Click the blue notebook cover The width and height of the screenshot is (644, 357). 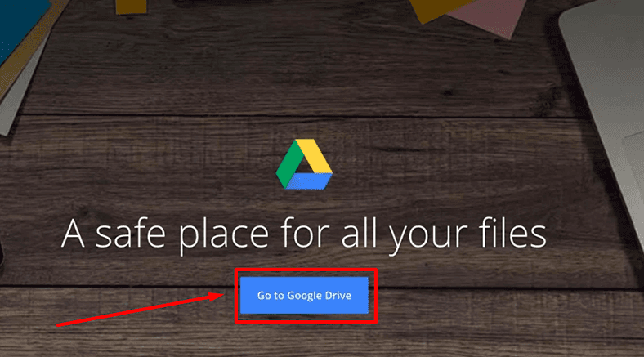click(20, 25)
